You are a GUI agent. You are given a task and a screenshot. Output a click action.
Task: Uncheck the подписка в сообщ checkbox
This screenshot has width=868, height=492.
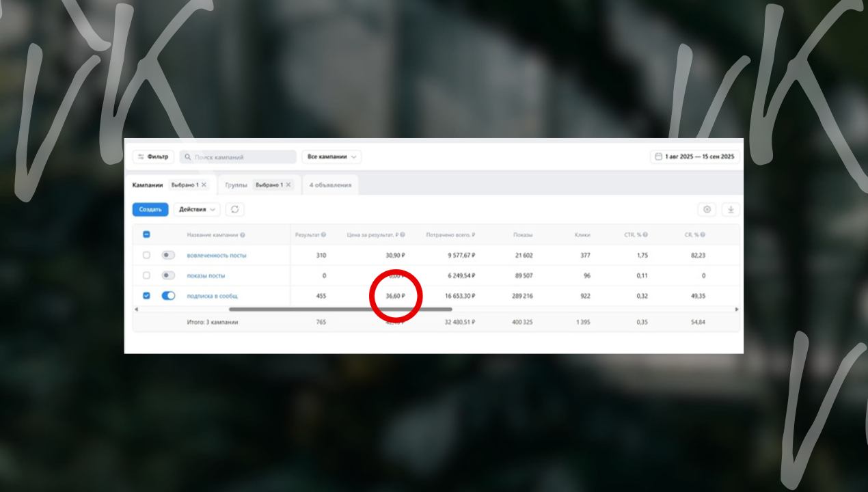tap(146, 296)
